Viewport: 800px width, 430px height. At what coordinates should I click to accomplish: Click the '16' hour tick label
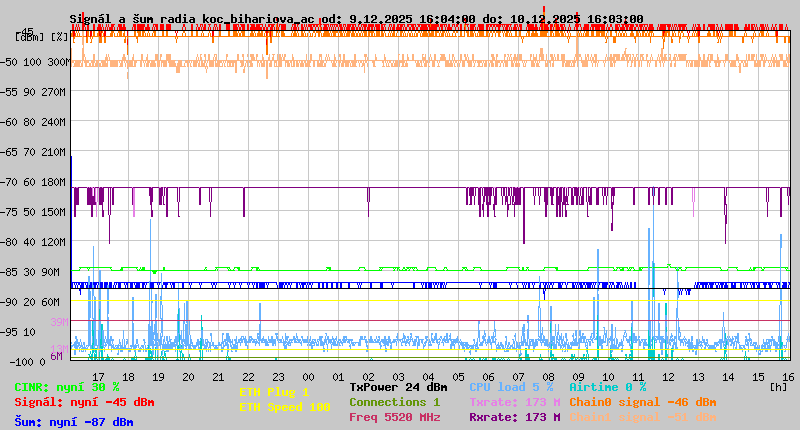pyautogui.click(x=788, y=377)
